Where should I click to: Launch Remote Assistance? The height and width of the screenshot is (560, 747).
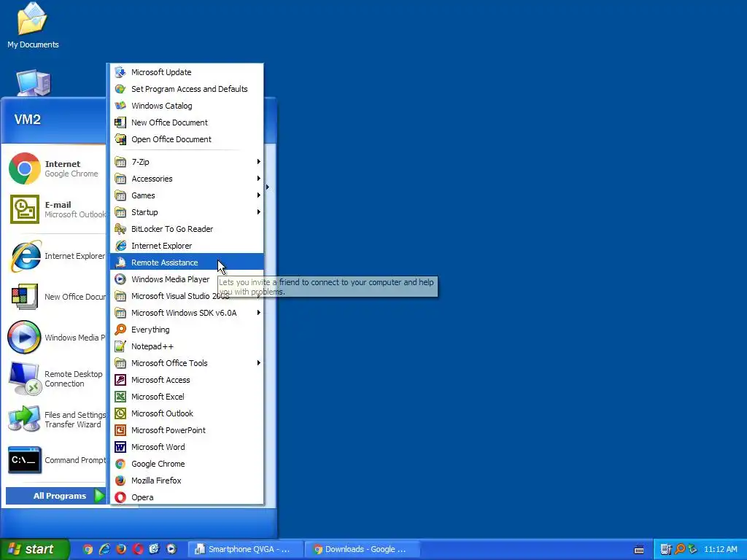click(187, 262)
